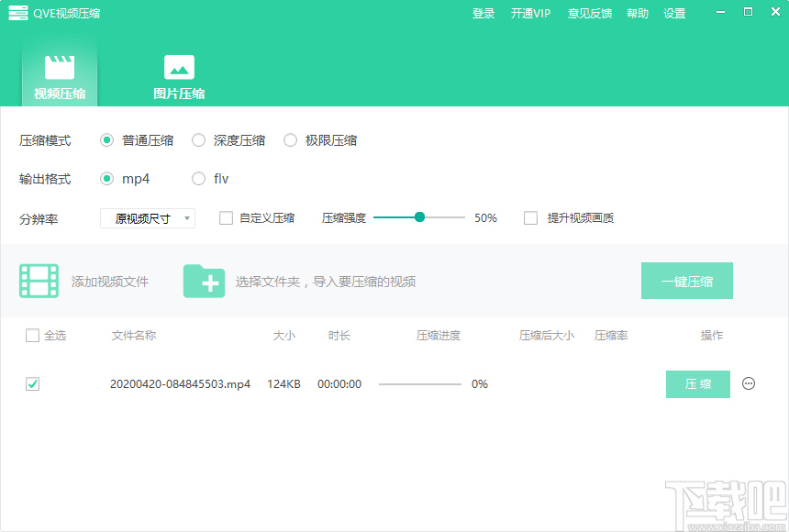Open the 开通VIP page
This screenshot has height=532, width=789.
coord(530,13)
